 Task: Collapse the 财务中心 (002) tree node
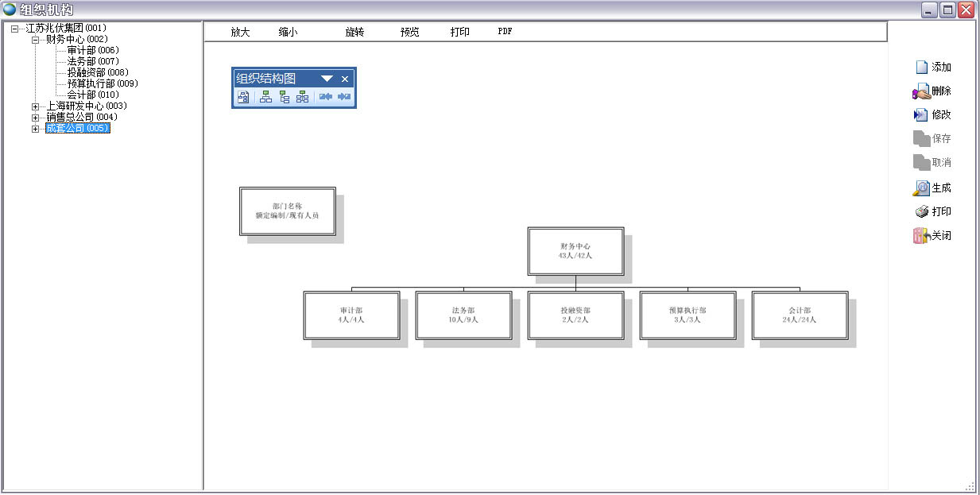pyautogui.click(x=36, y=40)
